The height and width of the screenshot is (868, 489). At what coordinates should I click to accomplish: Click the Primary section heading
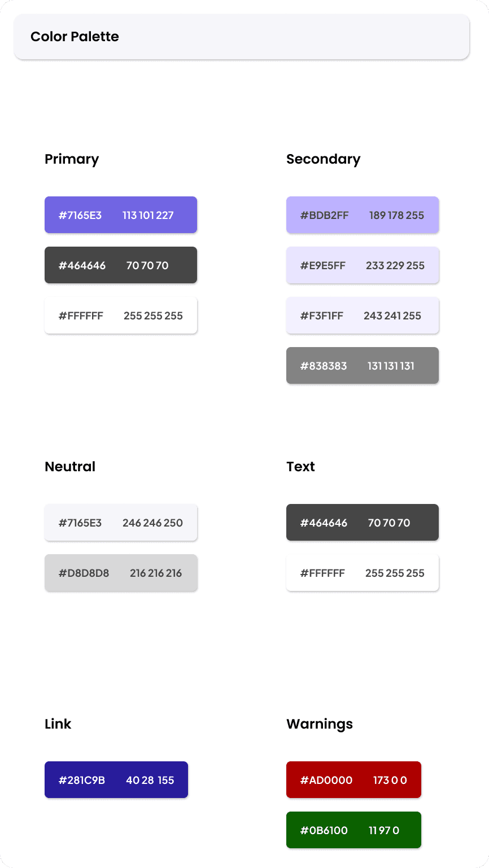72,159
